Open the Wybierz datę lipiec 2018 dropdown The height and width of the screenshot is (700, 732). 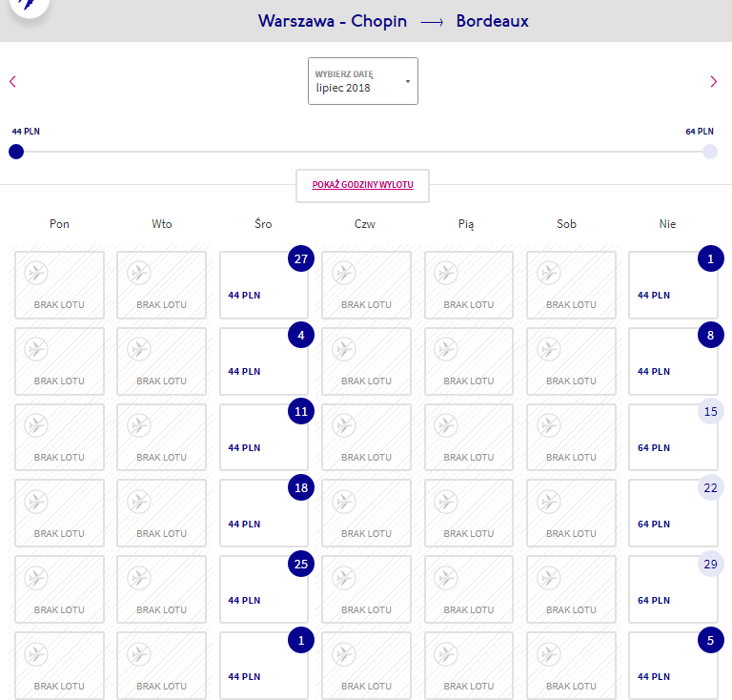point(363,81)
